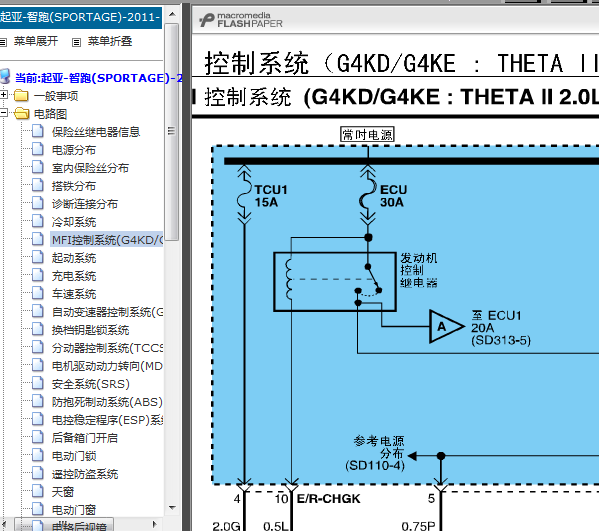Open the 安全系统(SRS) page
The height and width of the screenshot is (531, 599).
[91, 384]
